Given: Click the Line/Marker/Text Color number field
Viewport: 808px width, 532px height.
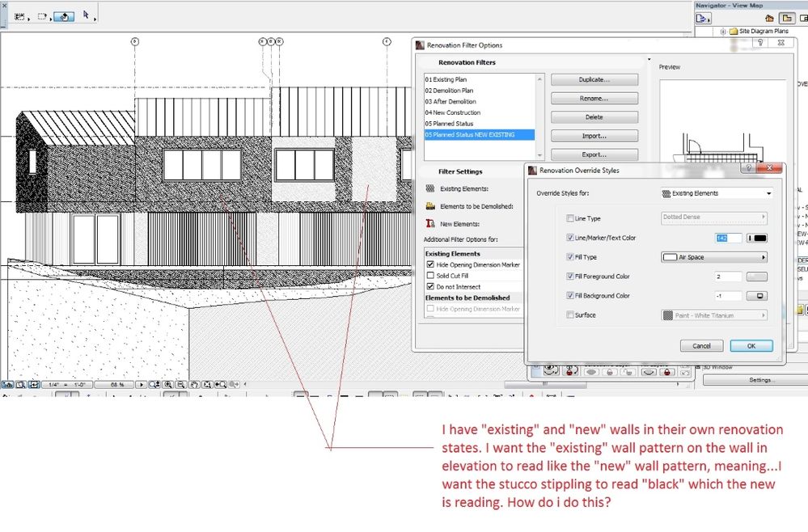Looking at the screenshot, I should pos(729,238).
